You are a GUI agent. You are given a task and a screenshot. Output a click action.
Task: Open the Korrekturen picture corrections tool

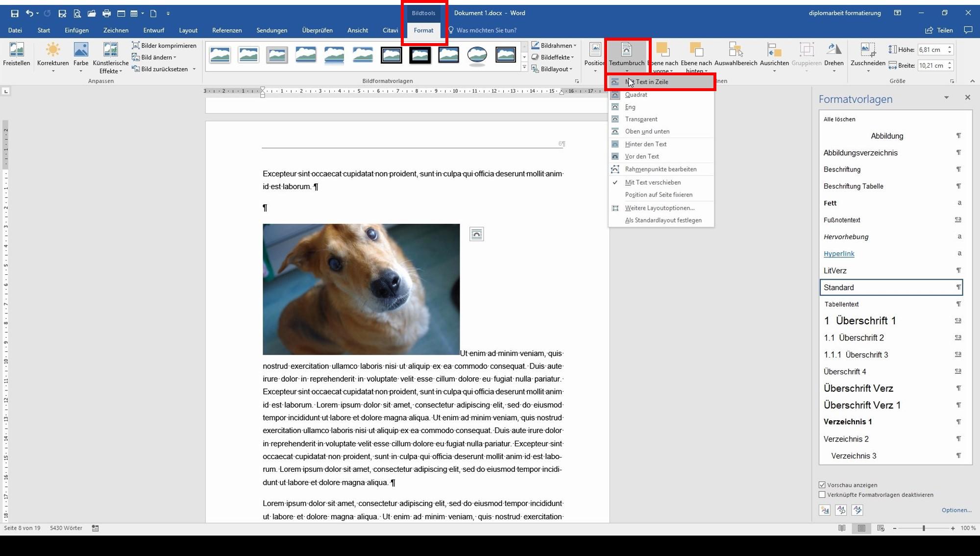click(x=53, y=57)
